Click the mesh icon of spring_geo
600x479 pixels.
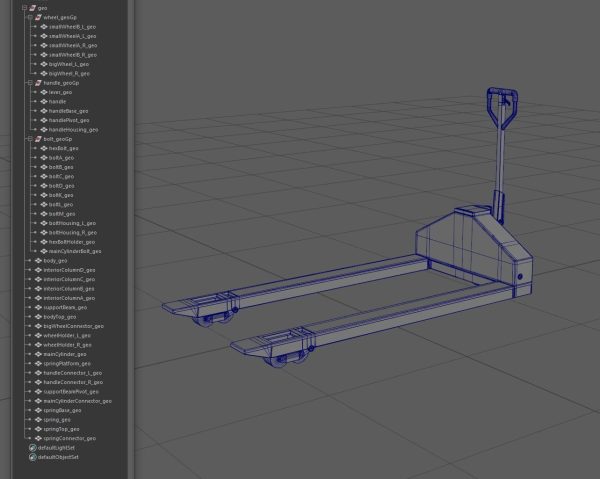[38, 420]
